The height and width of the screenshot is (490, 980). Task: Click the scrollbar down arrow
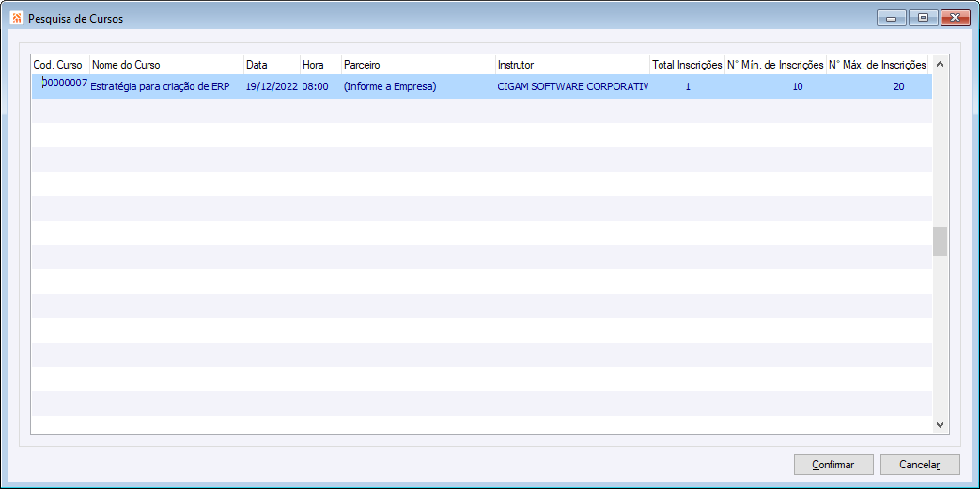click(x=940, y=424)
